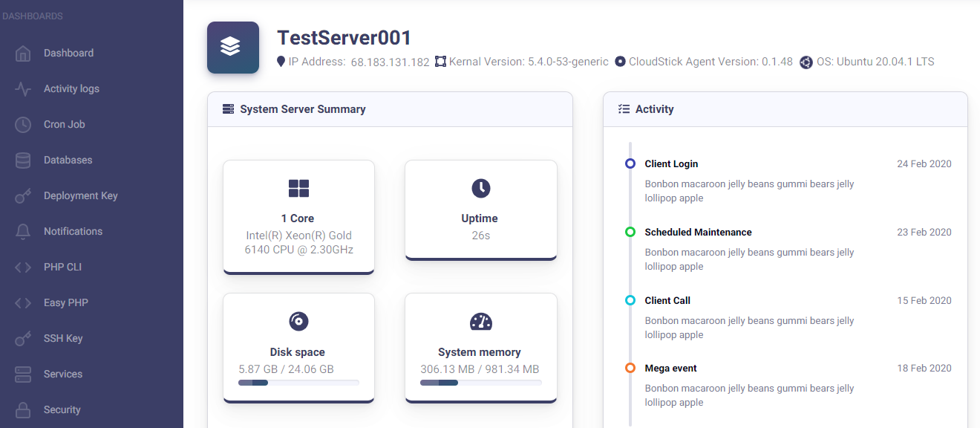Select the Scheduled Maintenance activity entry
This screenshot has height=428, width=980.
[698, 233]
